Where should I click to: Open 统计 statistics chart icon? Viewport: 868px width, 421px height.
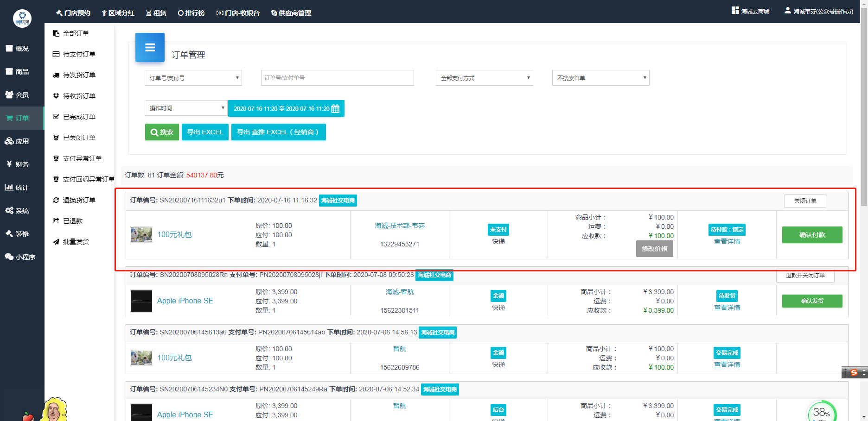pos(9,187)
